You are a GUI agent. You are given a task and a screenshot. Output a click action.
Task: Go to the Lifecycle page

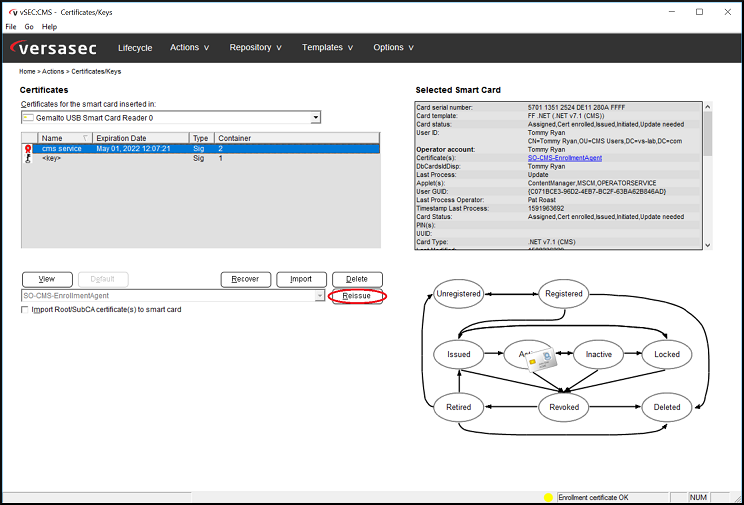coord(135,48)
